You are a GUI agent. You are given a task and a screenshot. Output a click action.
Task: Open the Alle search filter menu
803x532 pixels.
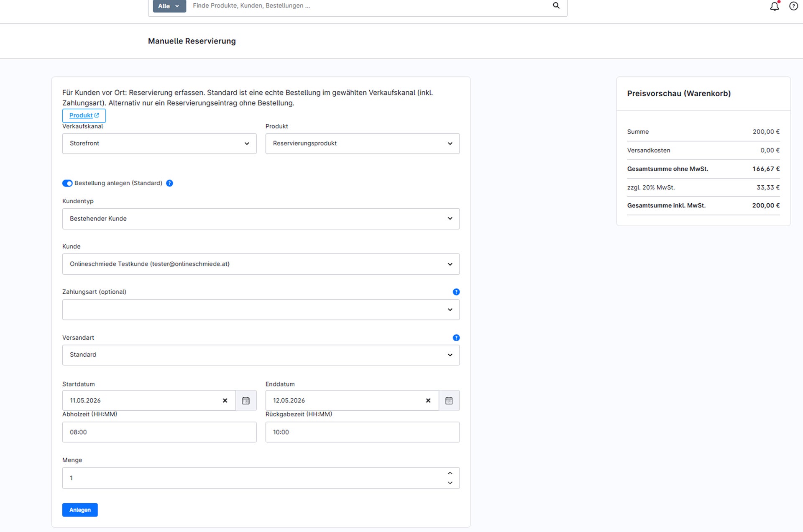coord(169,6)
